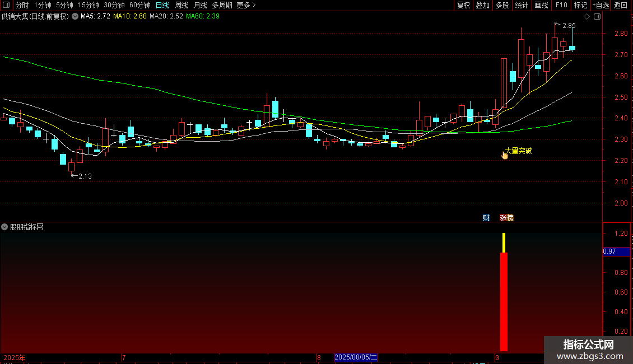Click the hand pointer signal icon

pyautogui.click(x=505, y=155)
